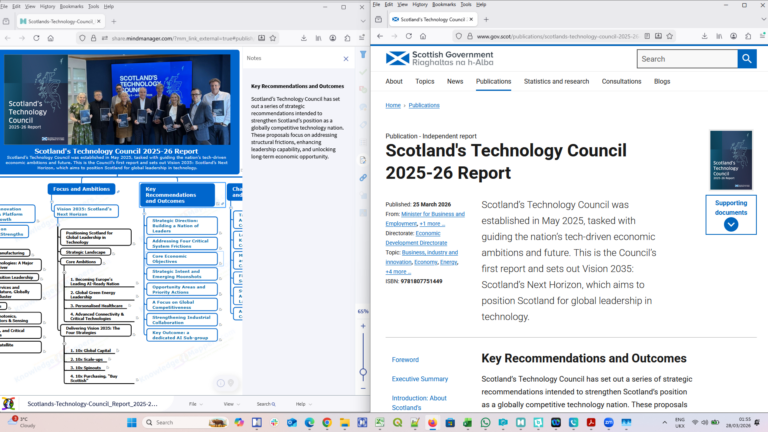Screen dimensions: 768x432
Task: Follow the Publications breadcrumb link
Action: coord(424,105)
